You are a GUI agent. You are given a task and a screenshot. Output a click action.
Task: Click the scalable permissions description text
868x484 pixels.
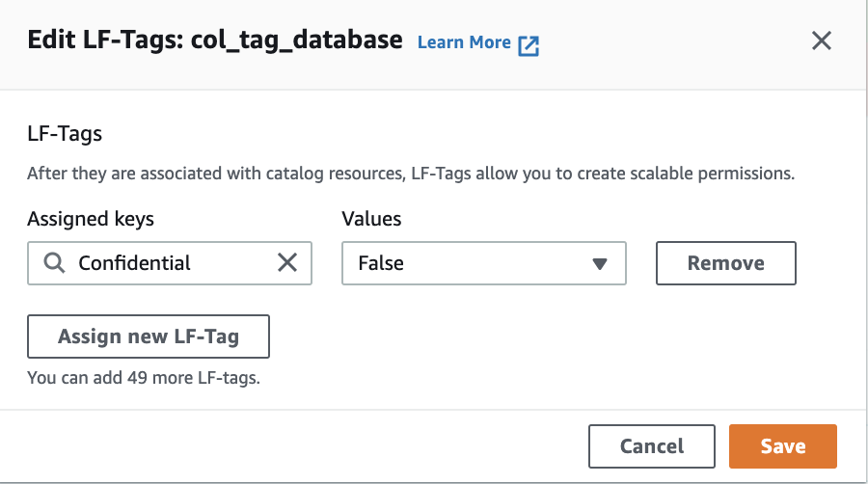410,175
